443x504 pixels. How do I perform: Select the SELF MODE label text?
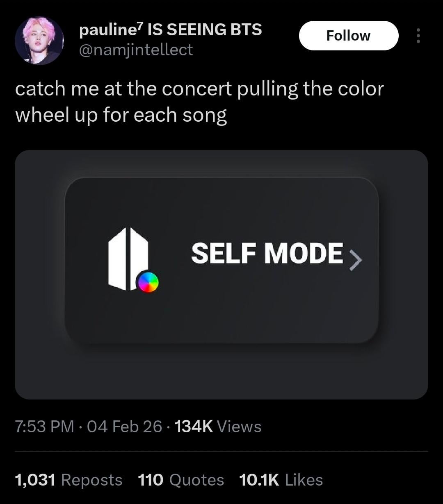[x=267, y=253]
